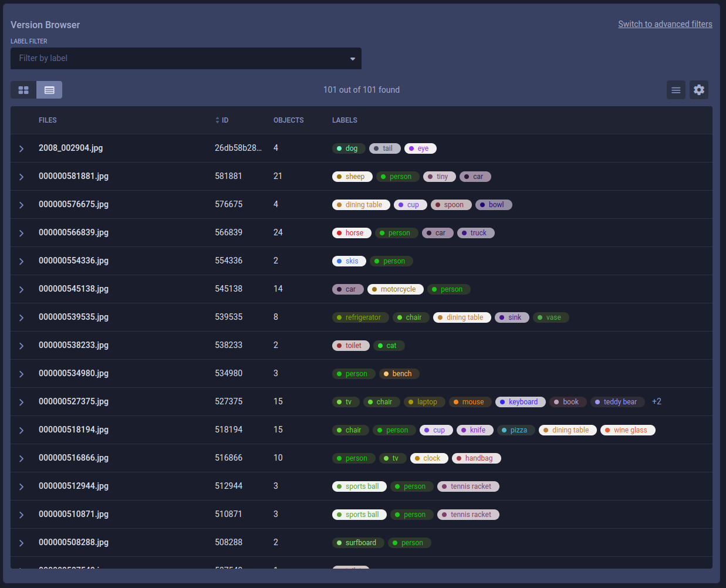
Task: Click the dog label tag
Action: (349, 148)
